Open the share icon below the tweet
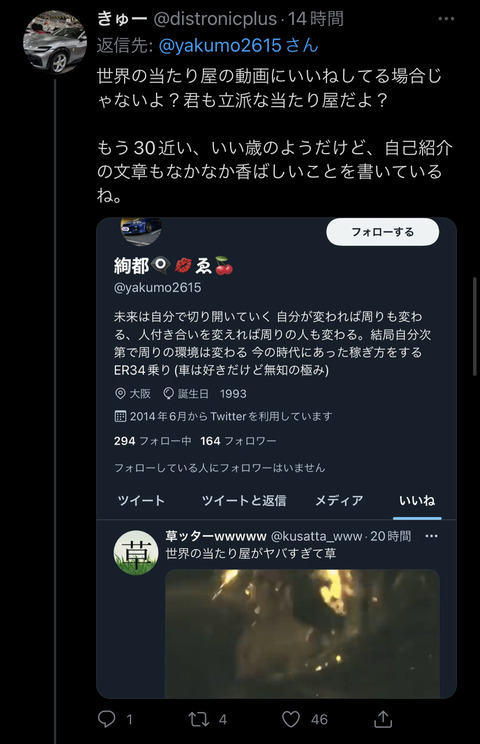480x744 pixels. (383, 719)
